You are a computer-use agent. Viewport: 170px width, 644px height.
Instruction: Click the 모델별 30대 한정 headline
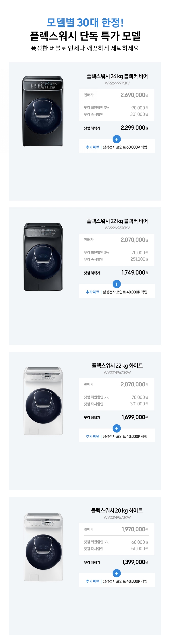(x=85, y=23)
